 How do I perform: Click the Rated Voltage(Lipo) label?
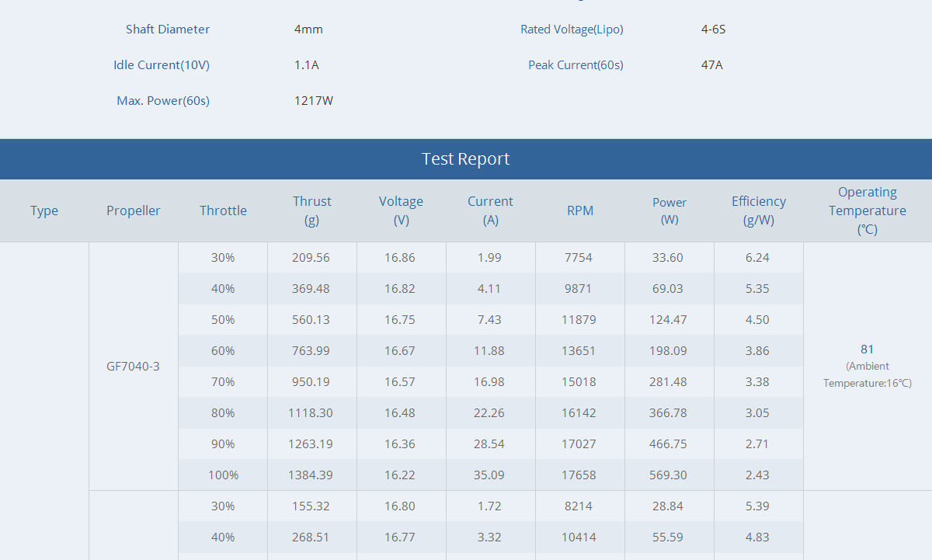click(x=572, y=30)
